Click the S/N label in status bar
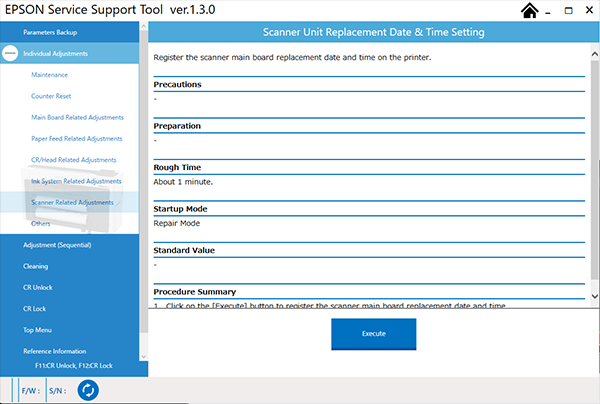600x404 pixels. click(57, 391)
